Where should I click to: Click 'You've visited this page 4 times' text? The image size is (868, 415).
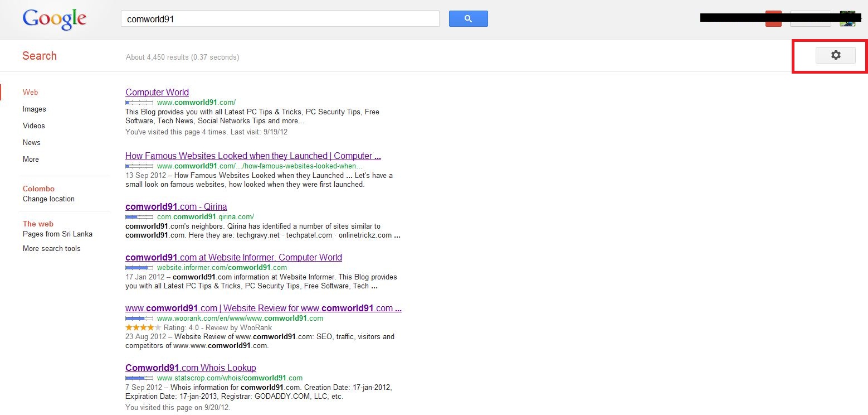pos(206,132)
